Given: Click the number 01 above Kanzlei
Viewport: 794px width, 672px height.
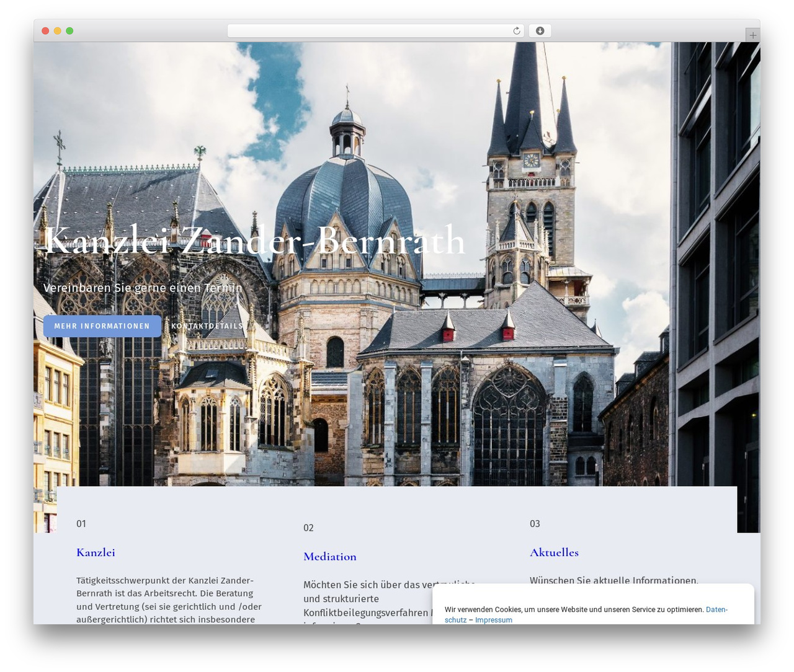Looking at the screenshot, I should click(81, 524).
